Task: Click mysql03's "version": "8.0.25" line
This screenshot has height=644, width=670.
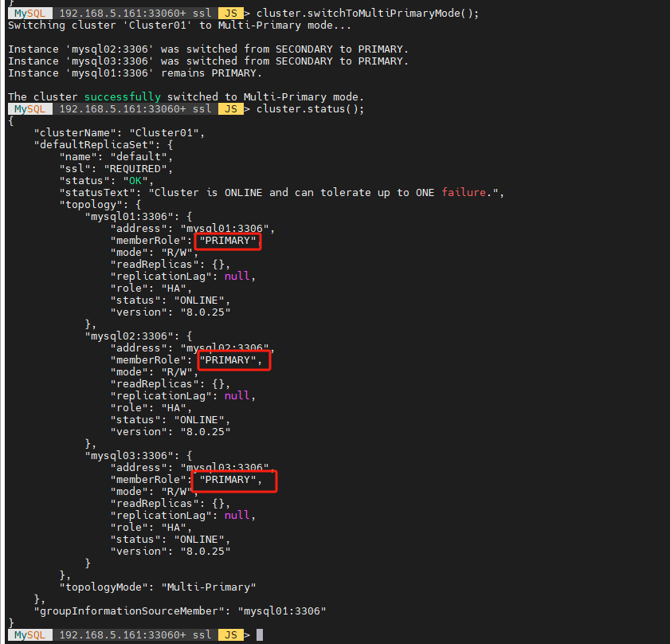Action: [170, 552]
